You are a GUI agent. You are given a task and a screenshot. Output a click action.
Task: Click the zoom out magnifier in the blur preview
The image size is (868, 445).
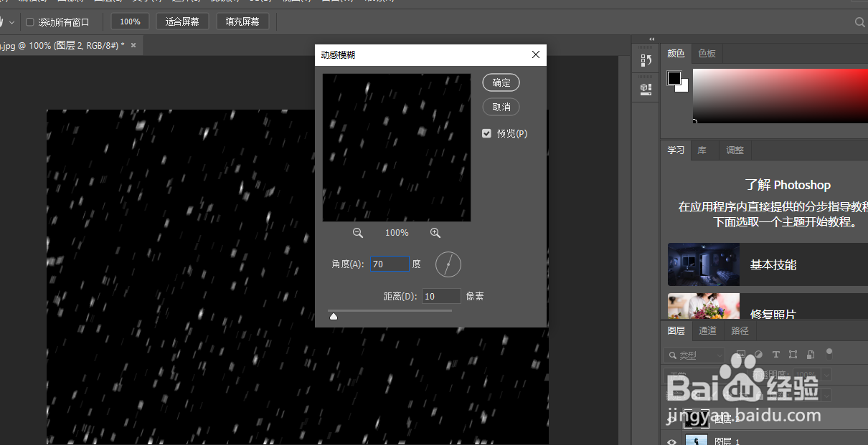(x=358, y=233)
